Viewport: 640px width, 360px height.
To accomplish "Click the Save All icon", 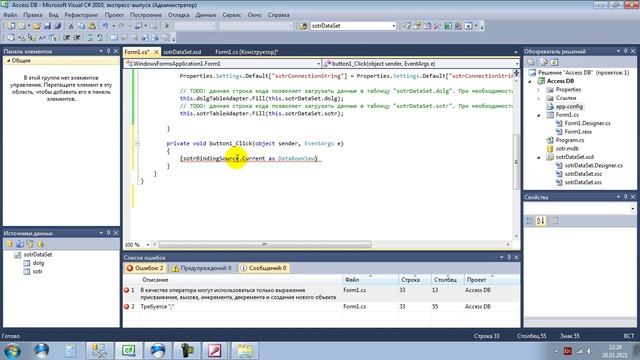I will [58, 26].
